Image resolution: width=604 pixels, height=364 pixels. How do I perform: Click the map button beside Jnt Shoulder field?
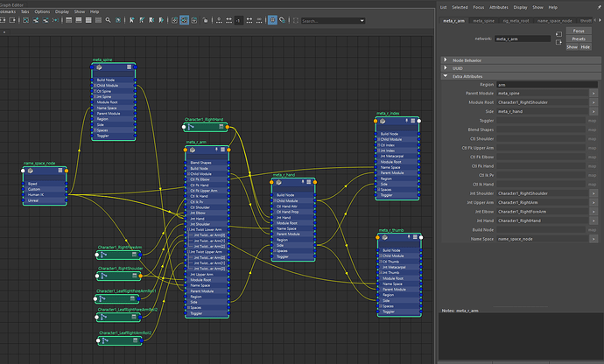tap(593, 193)
